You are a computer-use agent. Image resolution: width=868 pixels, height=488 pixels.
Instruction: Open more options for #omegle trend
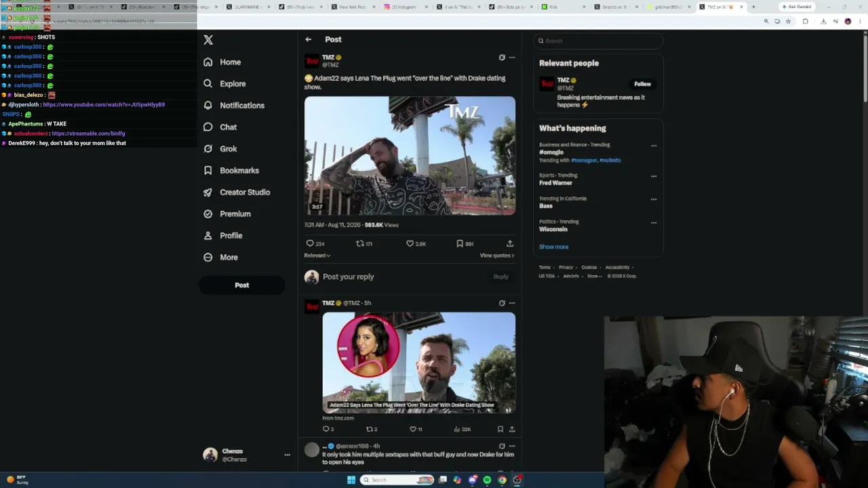click(654, 145)
